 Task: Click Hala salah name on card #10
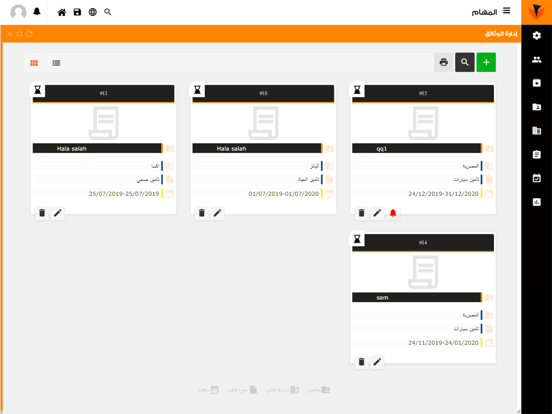[231, 149]
